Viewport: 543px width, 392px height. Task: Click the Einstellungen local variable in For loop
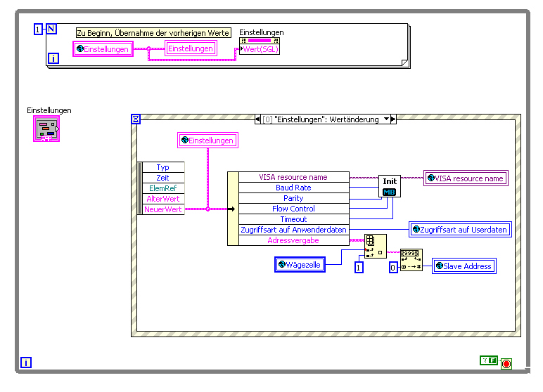coord(191,48)
